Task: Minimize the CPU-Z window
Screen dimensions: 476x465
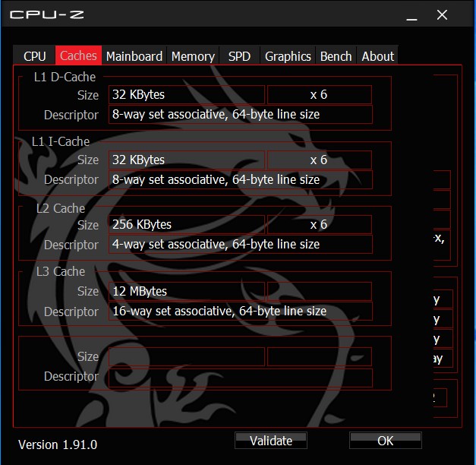Action: 411,15
